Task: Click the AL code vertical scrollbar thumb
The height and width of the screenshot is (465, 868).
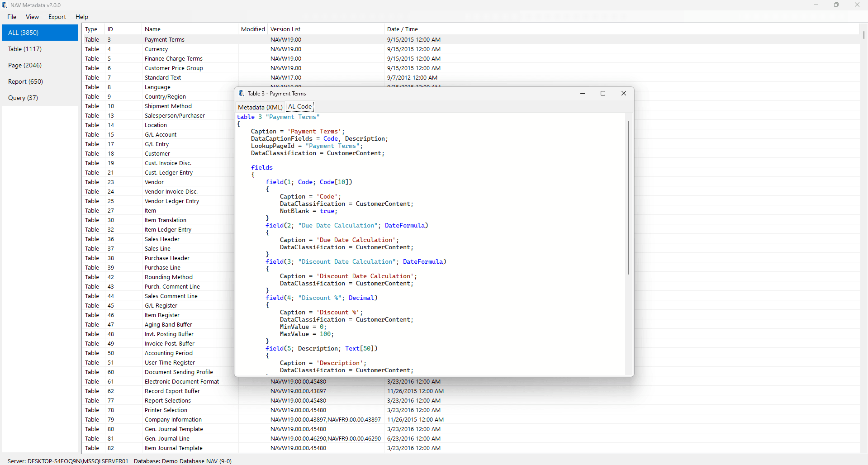Action: click(629, 198)
